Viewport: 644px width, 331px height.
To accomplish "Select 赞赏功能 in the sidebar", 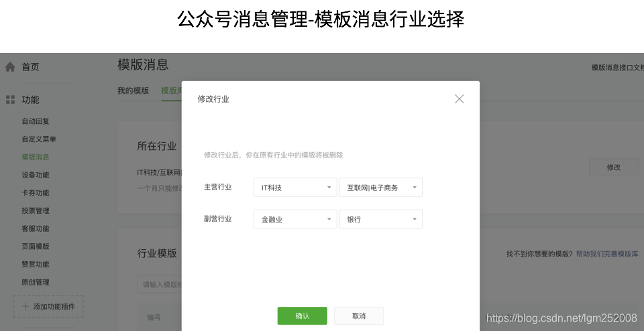I will 36,264.
